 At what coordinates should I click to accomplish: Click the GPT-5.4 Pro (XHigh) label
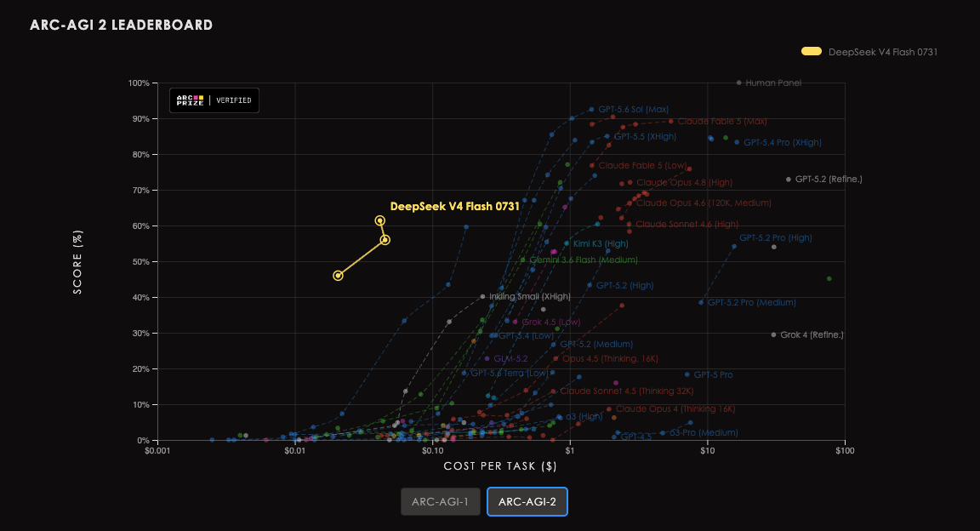(783, 143)
